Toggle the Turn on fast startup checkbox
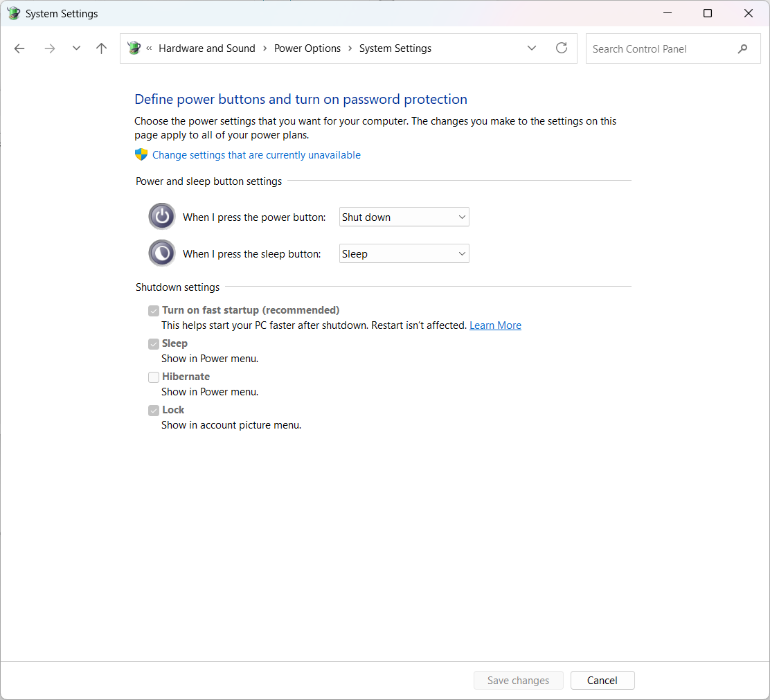 [x=154, y=311]
